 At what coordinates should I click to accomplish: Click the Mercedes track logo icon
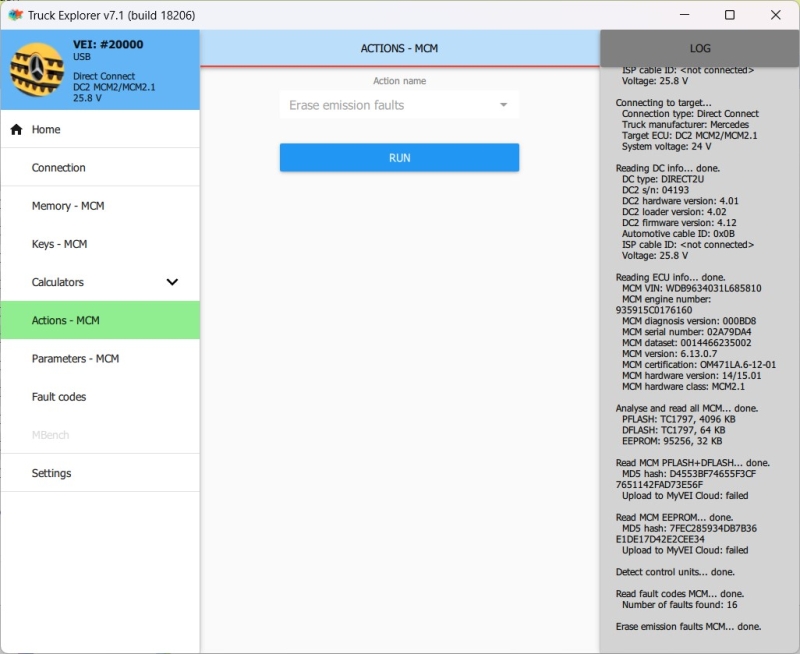coord(37,70)
